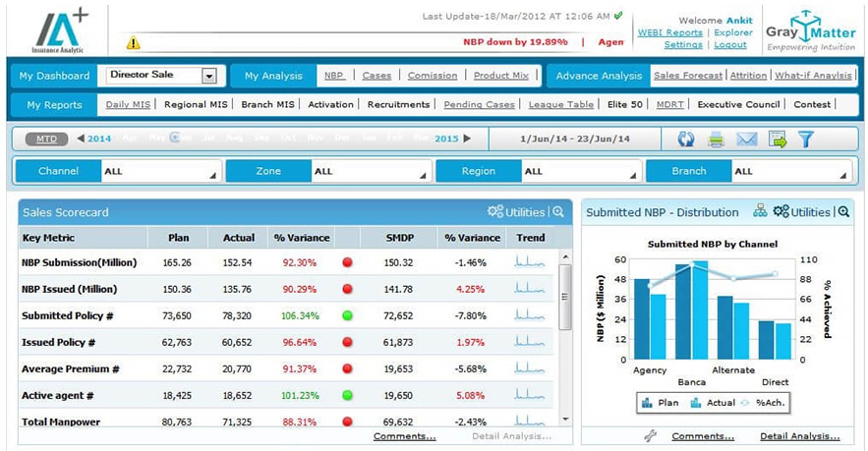The image size is (868, 451).
Task: Click wrench icon beside chart Comments
Action: [x=651, y=436]
